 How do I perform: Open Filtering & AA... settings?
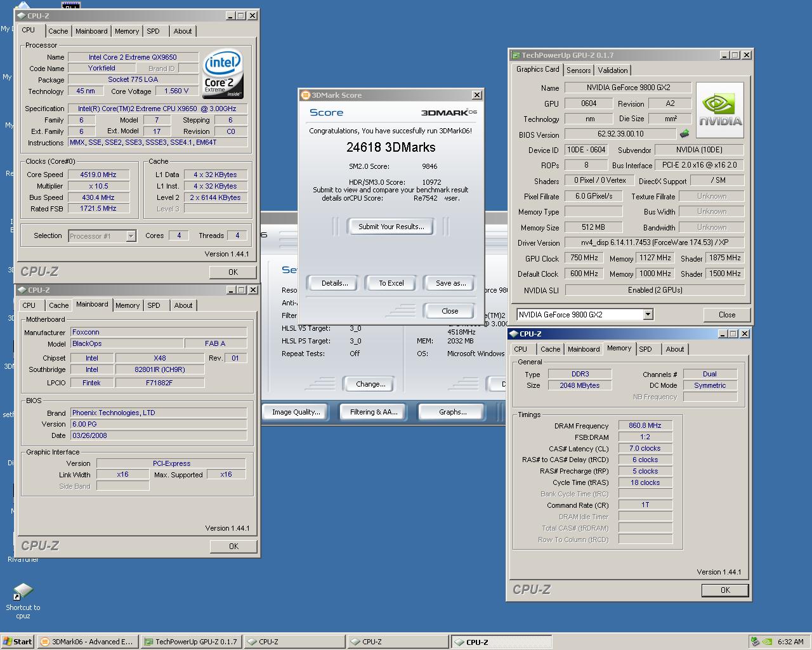point(374,412)
